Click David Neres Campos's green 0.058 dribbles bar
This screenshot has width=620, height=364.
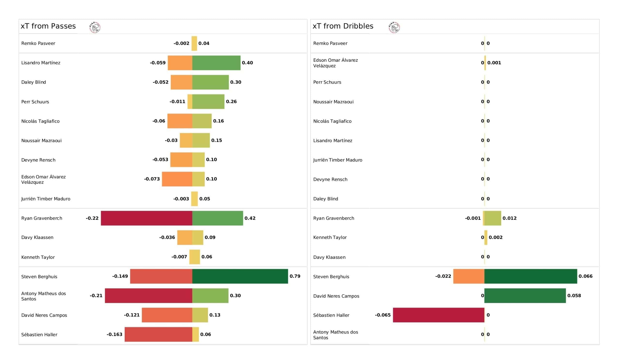pos(525,296)
